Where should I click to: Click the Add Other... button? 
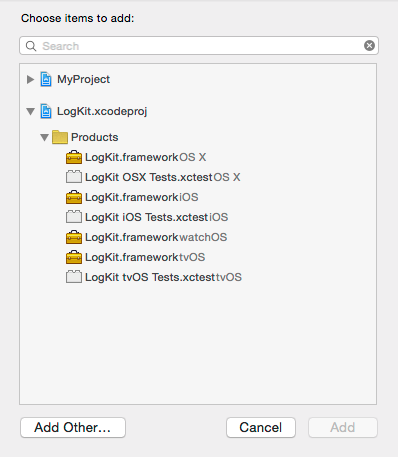click(73, 427)
